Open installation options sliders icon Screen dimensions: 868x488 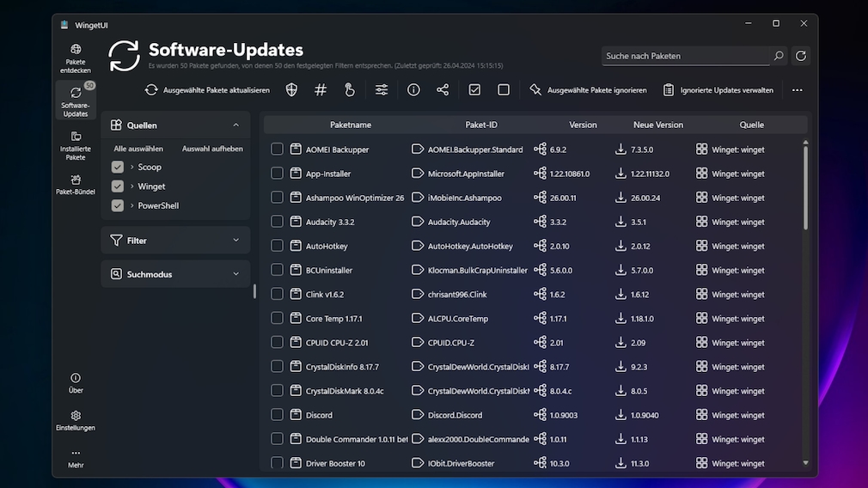(x=382, y=89)
